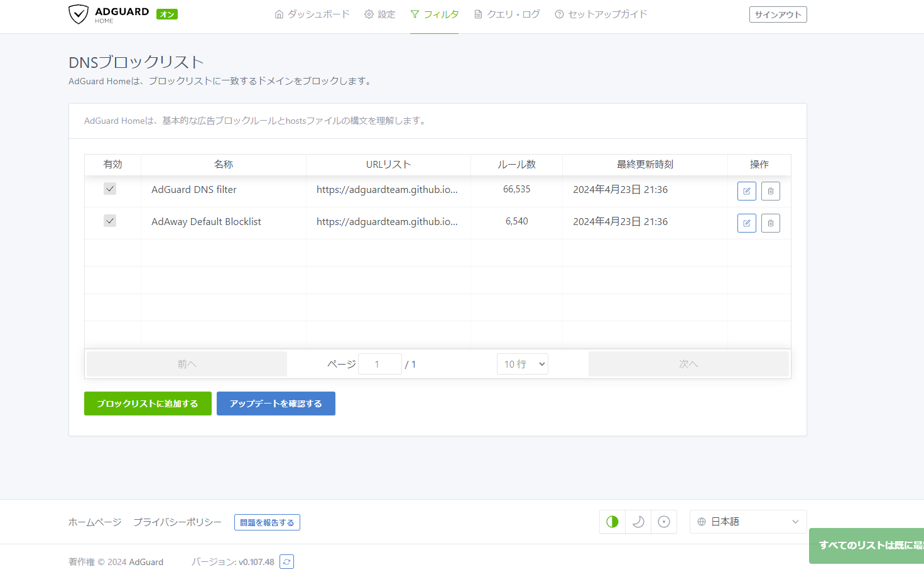
Task: Click the v0.107.48 version text
Action: click(x=256, y=562)
